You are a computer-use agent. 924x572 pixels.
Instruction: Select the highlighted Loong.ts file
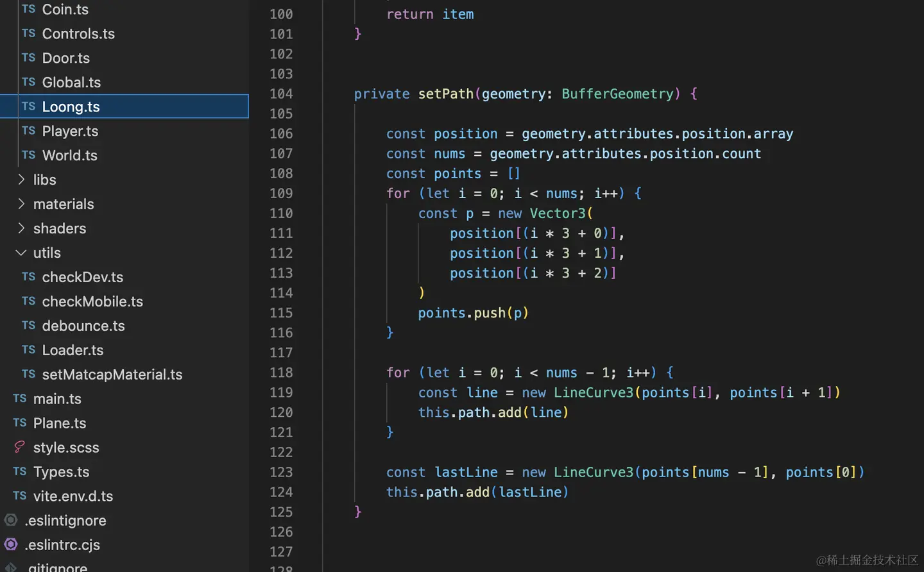tap(124, 106)
